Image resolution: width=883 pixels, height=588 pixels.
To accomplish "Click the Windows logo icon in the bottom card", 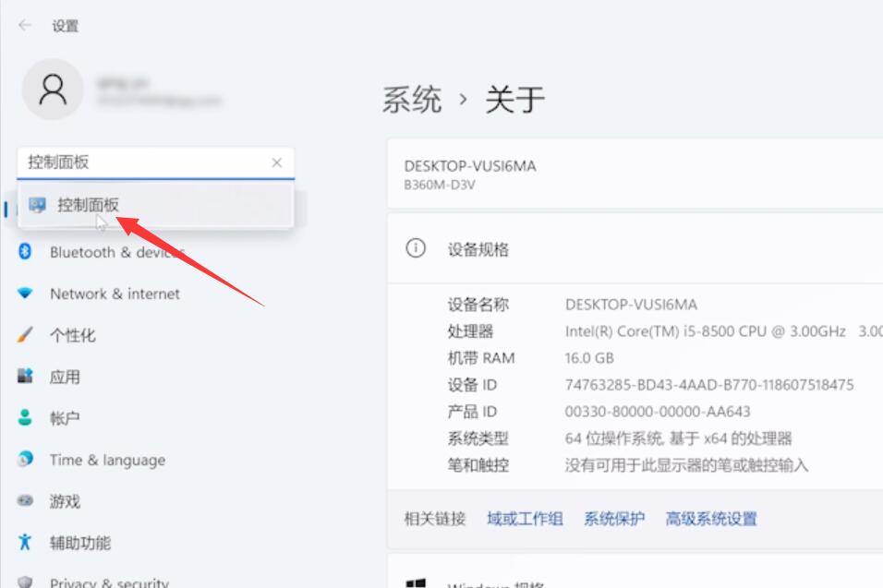I will tap(416, 583).
